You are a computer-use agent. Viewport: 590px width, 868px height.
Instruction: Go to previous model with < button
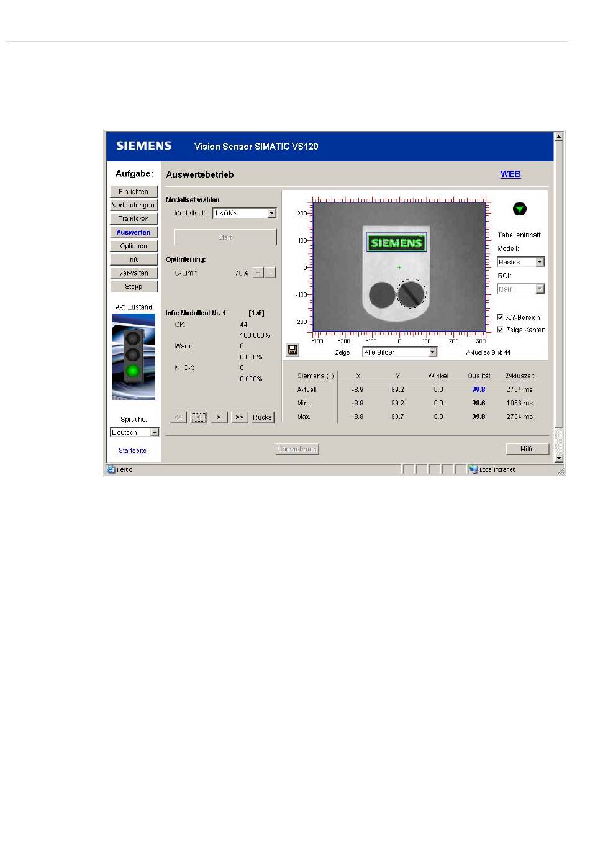[x=199, y=417]
